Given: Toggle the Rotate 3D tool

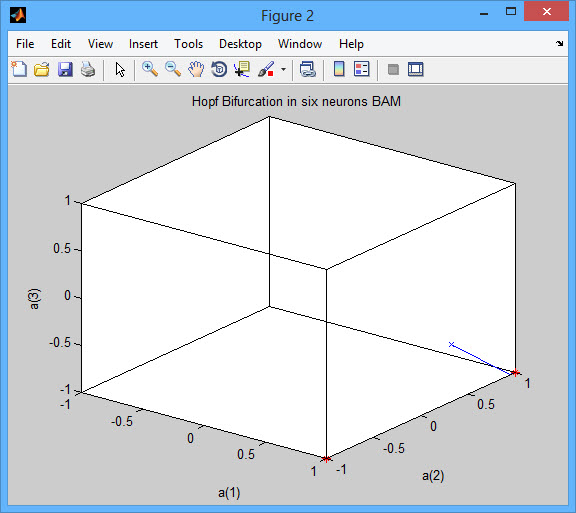Looking at the screenshot, I should pyautogui.click(x=219, y=69).
